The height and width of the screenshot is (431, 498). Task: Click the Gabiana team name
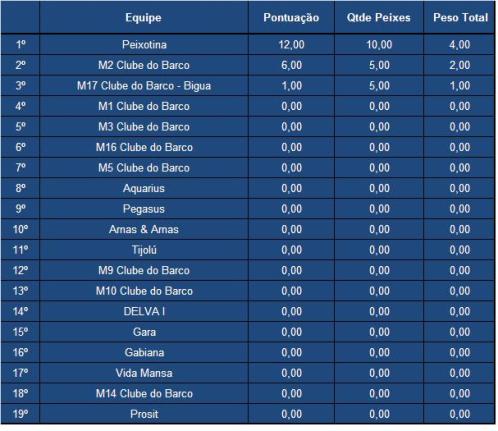(x=144, y=352)
